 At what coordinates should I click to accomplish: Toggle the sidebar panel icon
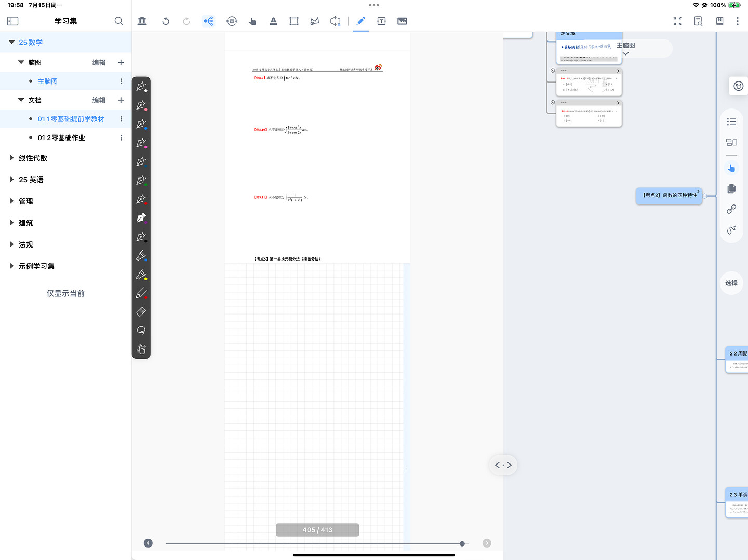point(13,21)
